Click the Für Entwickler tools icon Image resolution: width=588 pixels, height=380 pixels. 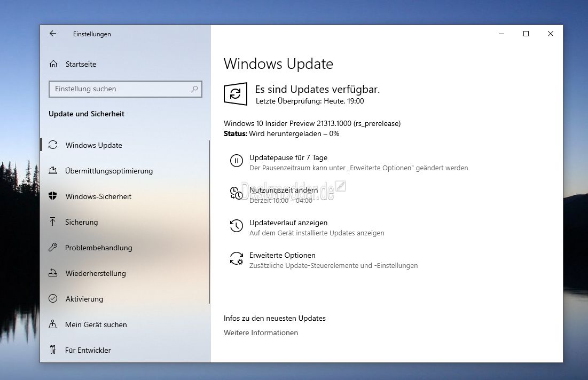pyautogui.click(x=53, y=350)
